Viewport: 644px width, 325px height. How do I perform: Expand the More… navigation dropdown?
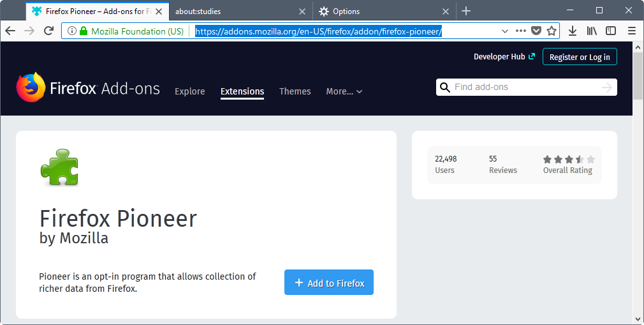[344, 91]
